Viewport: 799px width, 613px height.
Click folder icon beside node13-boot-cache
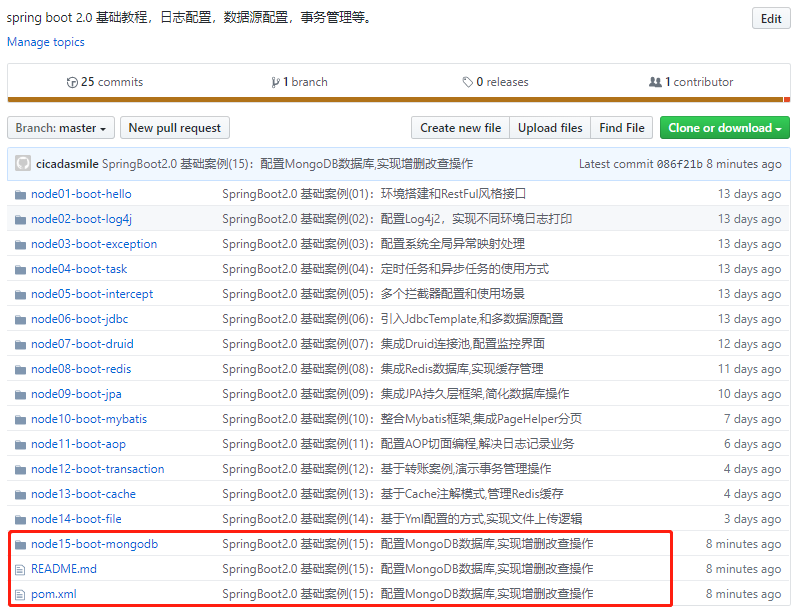pyautogui.click(x=20, y=495)
